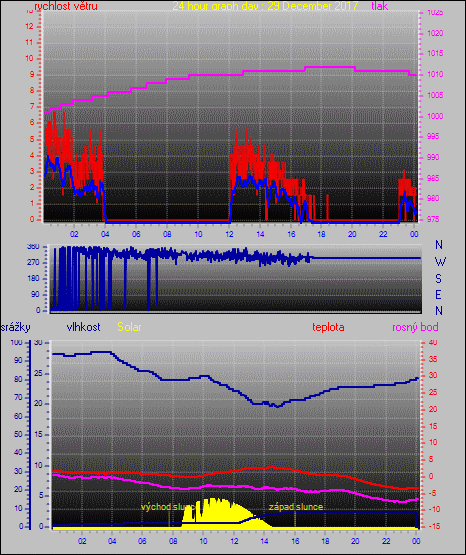
Task: Click the 985 value on pressure axis
Action: [433, 178]
